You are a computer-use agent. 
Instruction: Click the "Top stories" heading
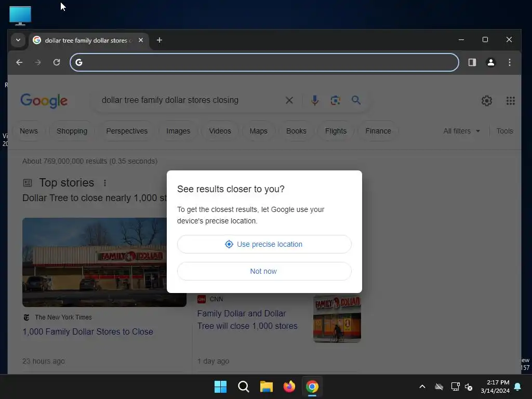click(x=66, y=183)
